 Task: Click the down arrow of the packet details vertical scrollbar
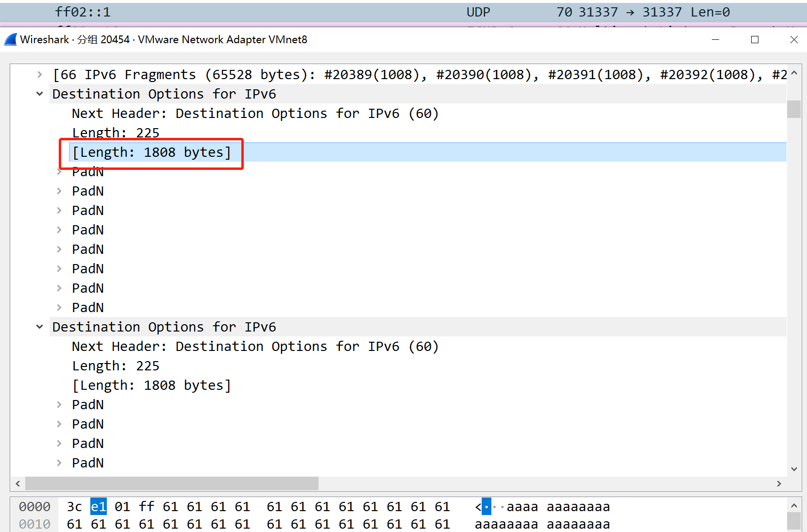click(x=794, y=469)
